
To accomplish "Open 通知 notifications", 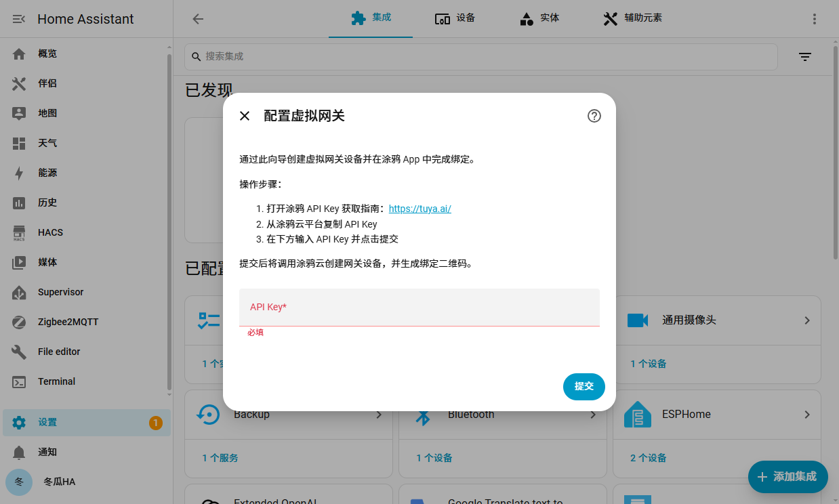I will click(x=85, y=452).
